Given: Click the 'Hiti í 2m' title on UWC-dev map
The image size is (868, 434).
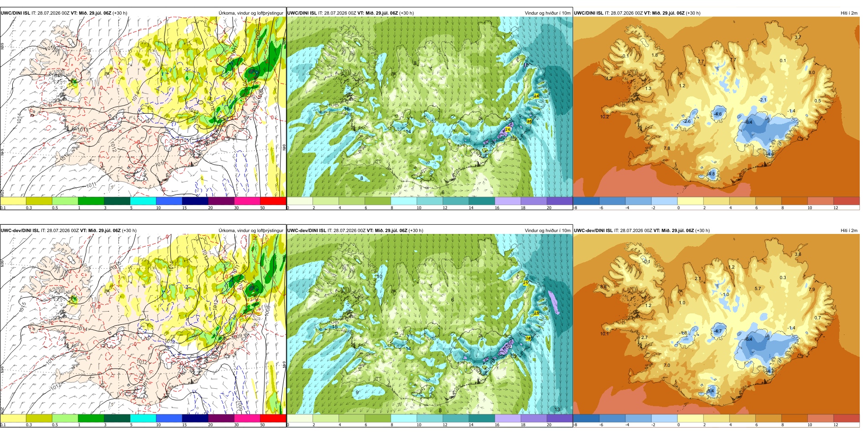Looking at the screenshot, I should pyautogui.click(x=849, y=231).
